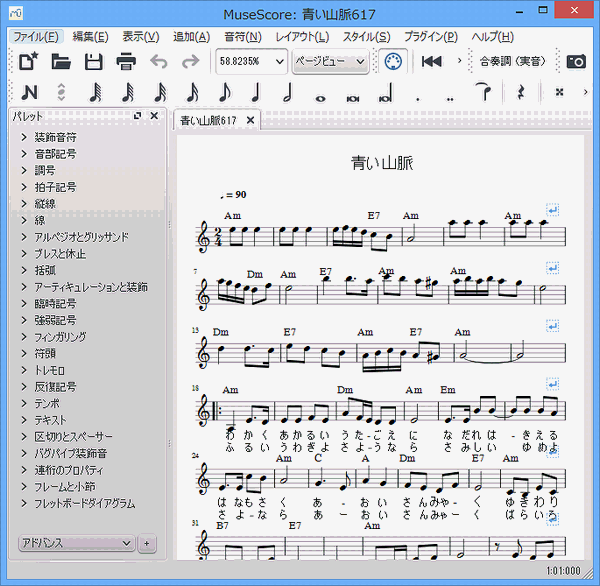Close the 青い山脈617 score tab
Screen dimensions: 600x586
pyautogui.click(x=250, y=120)
